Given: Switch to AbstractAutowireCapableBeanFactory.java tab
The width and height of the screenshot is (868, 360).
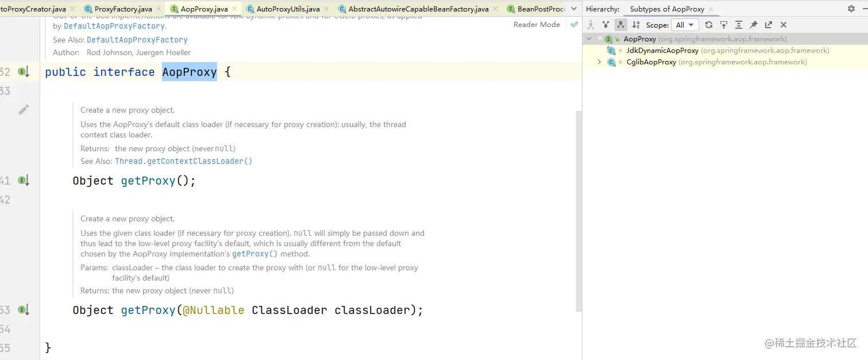Looking at the screenshot, I should click(x=418, y=9).
